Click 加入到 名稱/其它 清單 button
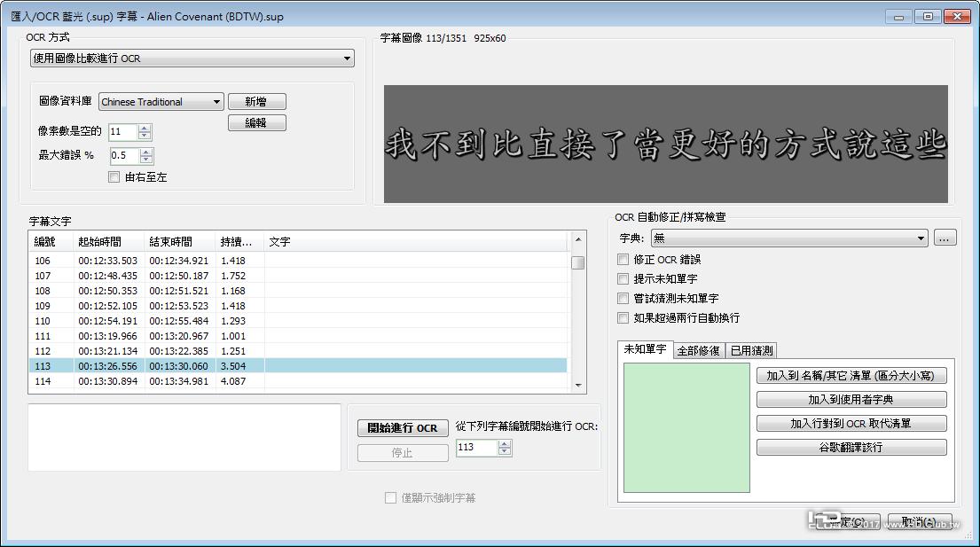The width and height of the screenshot is (980, 547). click(851, 375)
